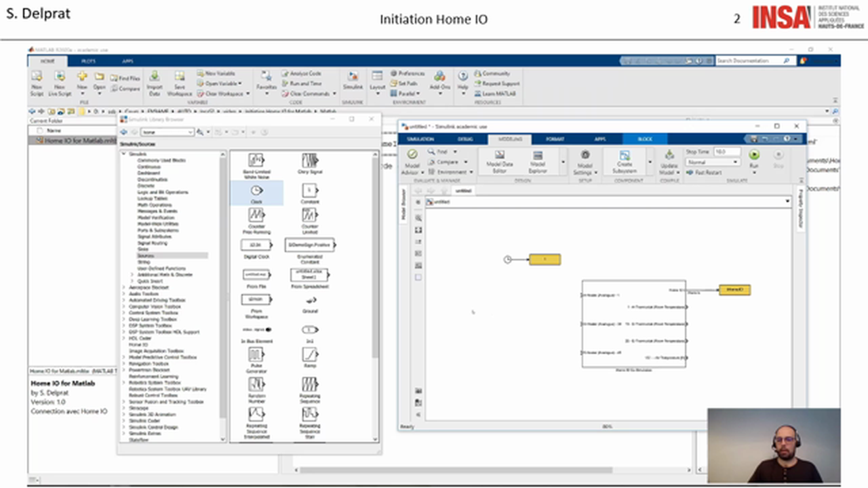Click the Library Browser block list scrollbar
The width and height of the screenshot is (868, 488).
(375, 258)
